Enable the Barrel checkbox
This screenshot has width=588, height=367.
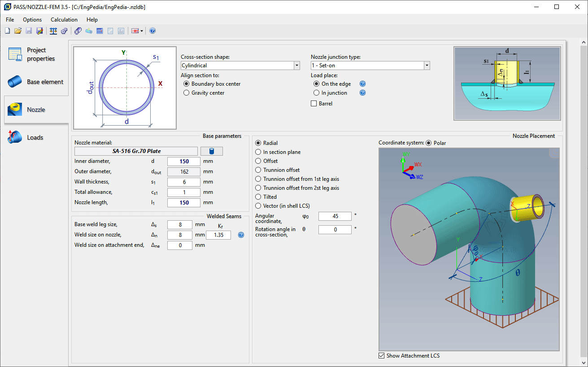pyautogui.click(x=314, y=104)
